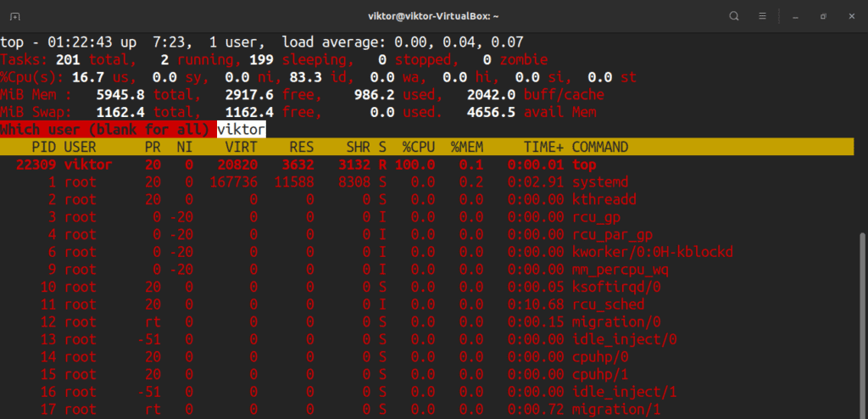Click the 83.3 id CPU value
The width and height of the screenshot is (868, 419).
tap(305, 77)
